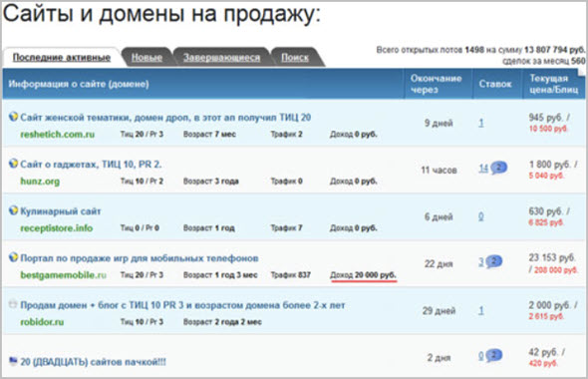Click the grey icon beside the Продам домен listing

pyautogui.click(x=13, y=304)
